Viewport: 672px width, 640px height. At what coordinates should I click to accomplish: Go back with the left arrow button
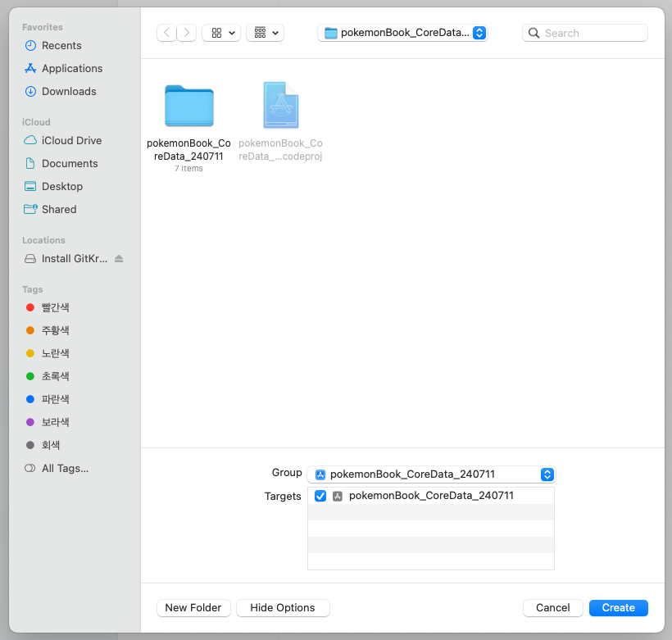point(166,33)
